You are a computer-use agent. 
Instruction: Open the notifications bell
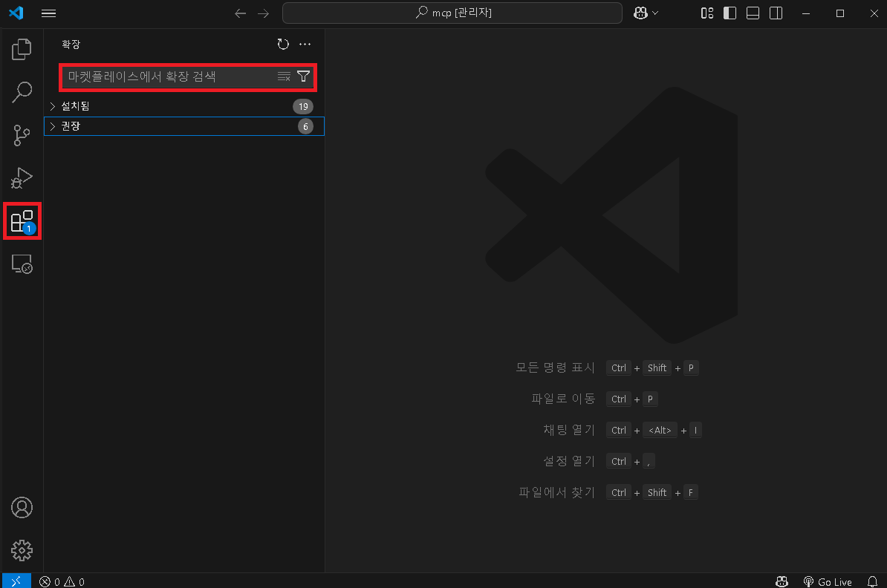(872, 582)
